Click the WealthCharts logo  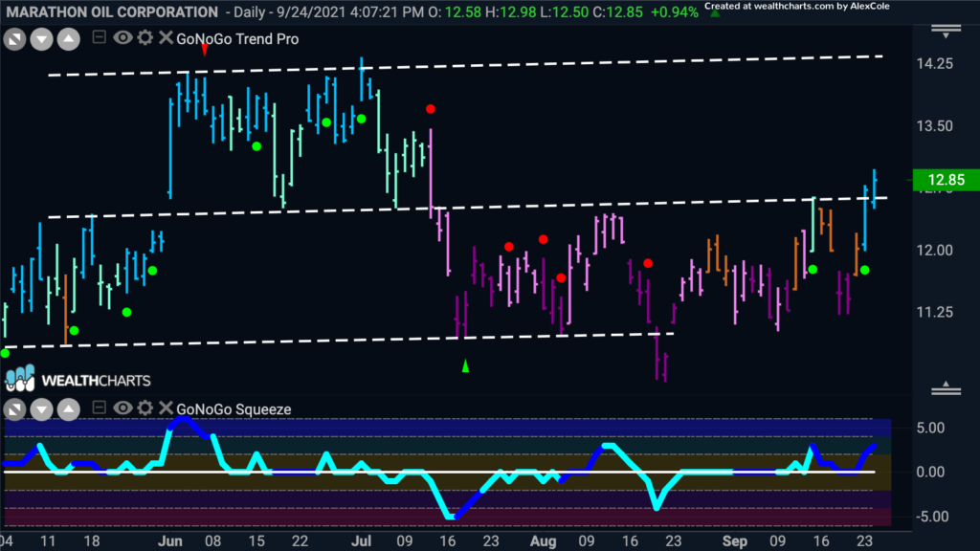click(78, 379)
